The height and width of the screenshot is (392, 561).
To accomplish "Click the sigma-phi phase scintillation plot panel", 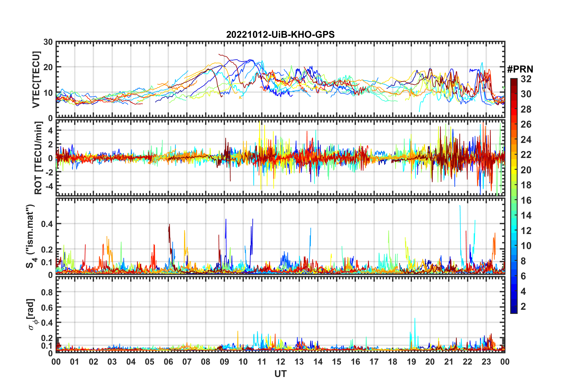I will (x=280, y=314).
